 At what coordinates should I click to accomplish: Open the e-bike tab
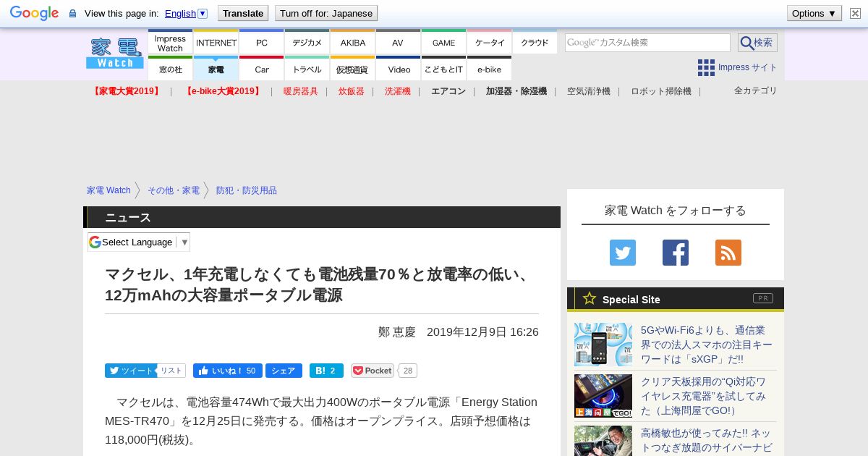489,69
